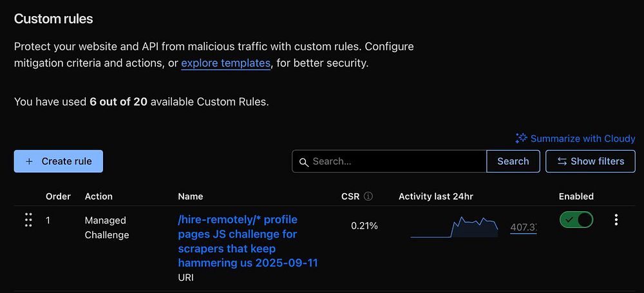Open the /hire-remotely/* profile pages rule
The image size is (644, 293).
point(247,241)
